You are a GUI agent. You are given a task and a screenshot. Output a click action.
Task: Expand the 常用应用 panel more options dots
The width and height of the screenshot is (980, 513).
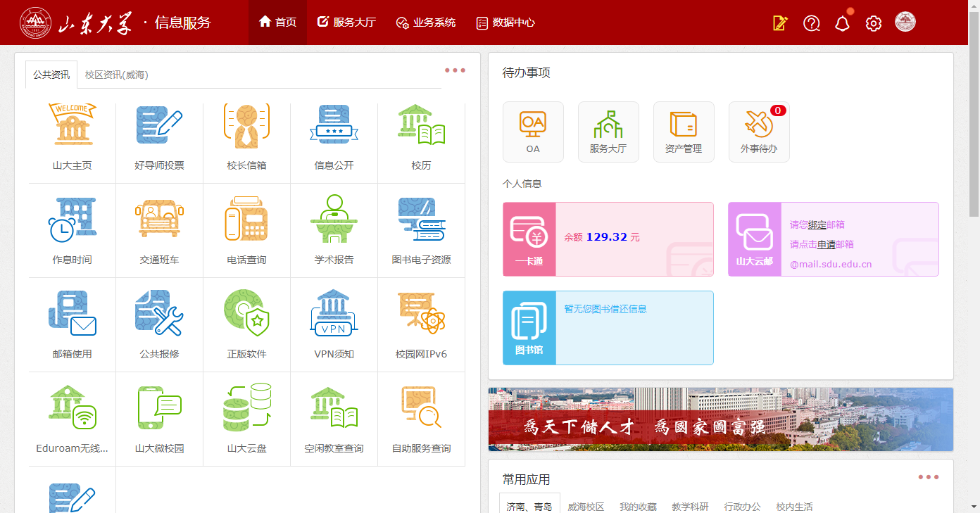click(x=928, y=477)
